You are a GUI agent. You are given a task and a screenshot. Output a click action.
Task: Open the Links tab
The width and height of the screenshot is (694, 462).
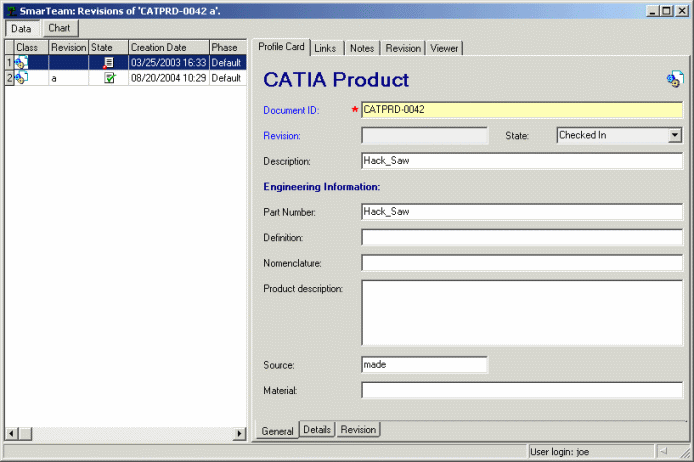coord(325,48)
